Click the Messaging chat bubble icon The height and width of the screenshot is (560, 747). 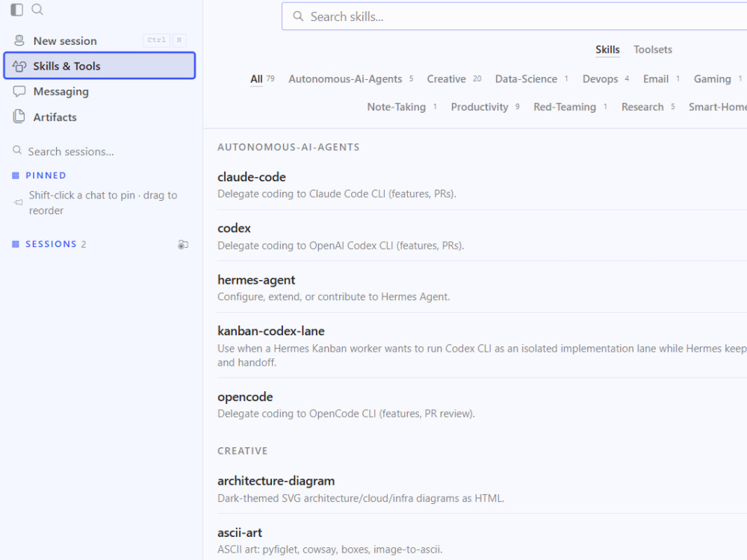(19, 91)
